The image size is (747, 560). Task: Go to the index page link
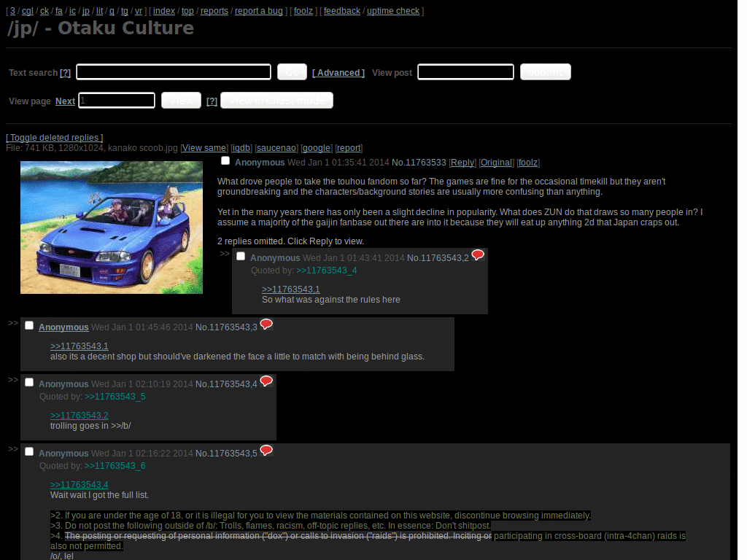(x=164, y=11)
